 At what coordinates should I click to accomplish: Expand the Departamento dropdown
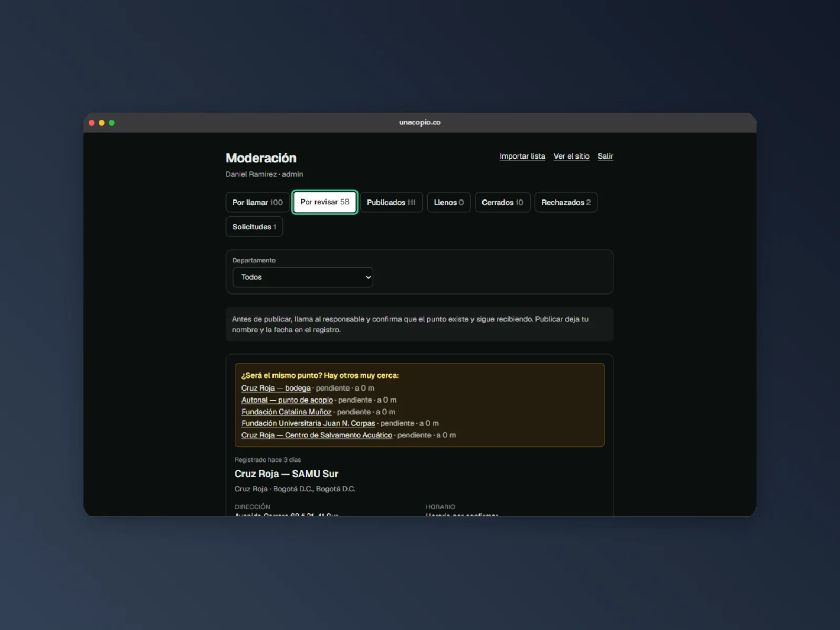302,277
